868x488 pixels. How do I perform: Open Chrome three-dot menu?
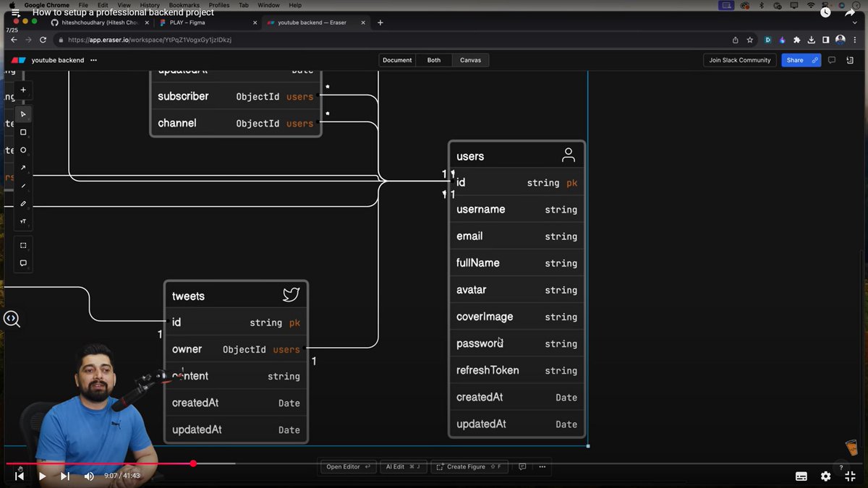click(855, 40)
